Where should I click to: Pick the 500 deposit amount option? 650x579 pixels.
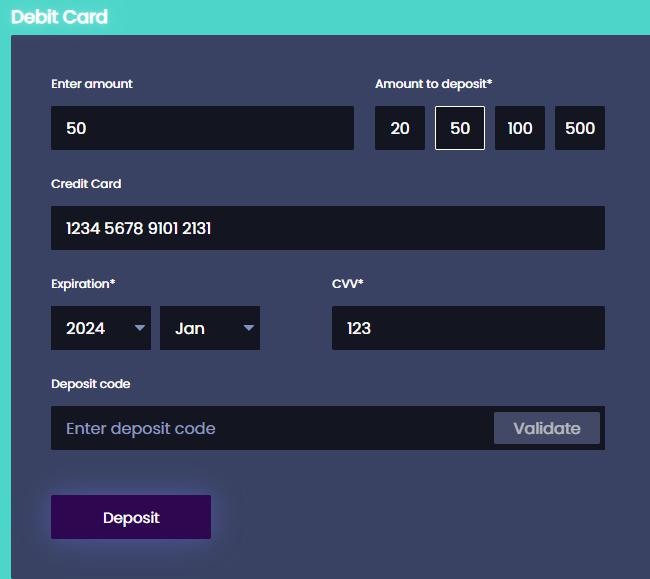[x=580, y=128]
